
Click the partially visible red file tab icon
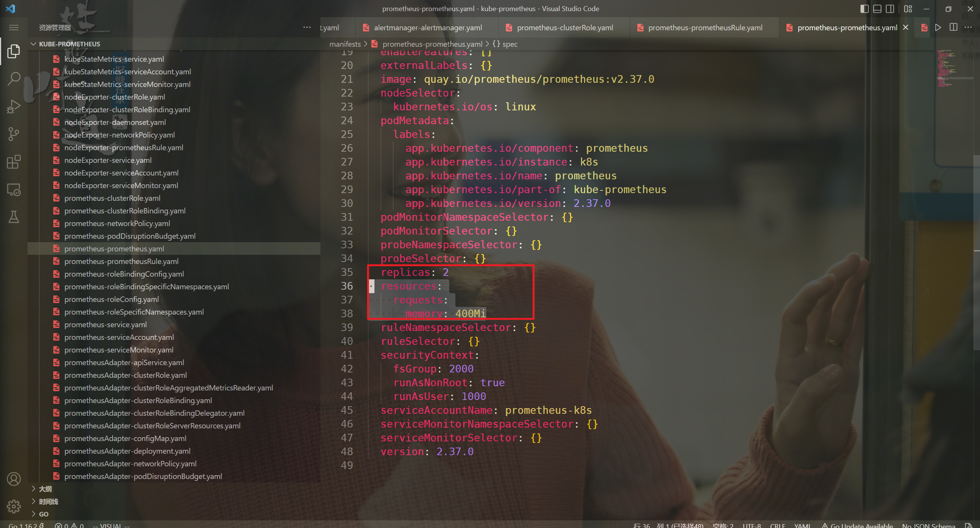pos(924,28)
